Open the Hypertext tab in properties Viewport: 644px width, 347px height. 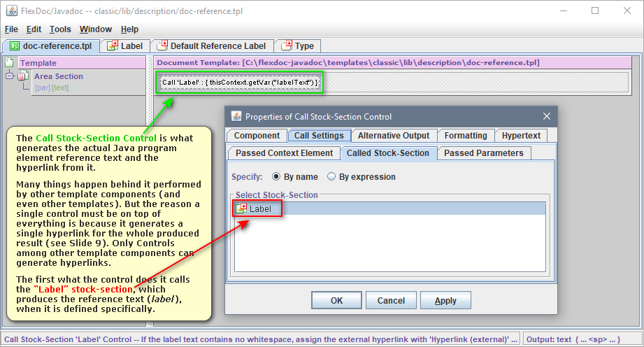520,136
